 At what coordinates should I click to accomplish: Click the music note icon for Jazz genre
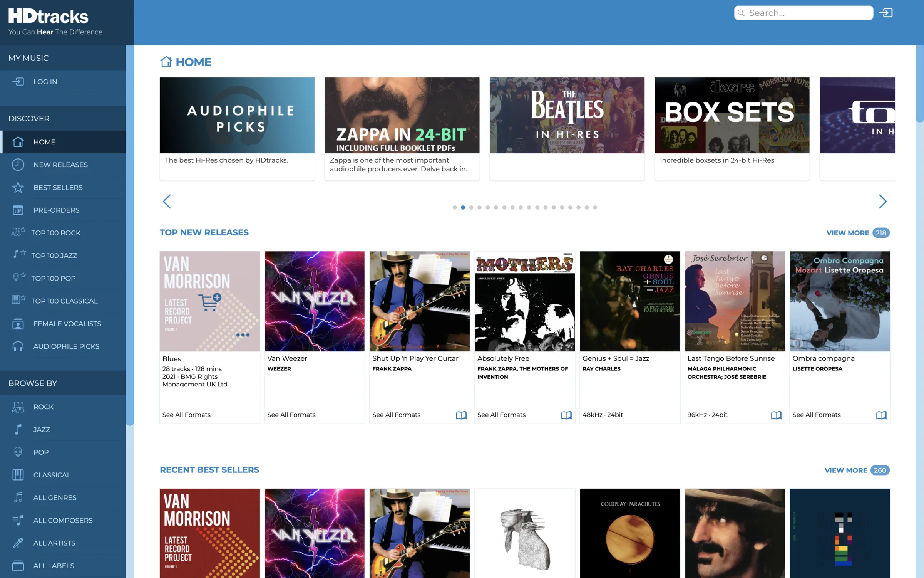[18, 429]
